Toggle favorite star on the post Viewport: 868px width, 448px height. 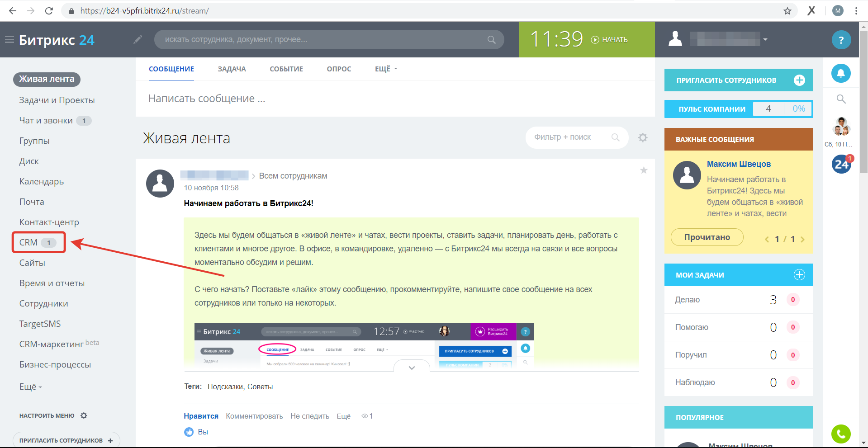click(x=644, y=170)
